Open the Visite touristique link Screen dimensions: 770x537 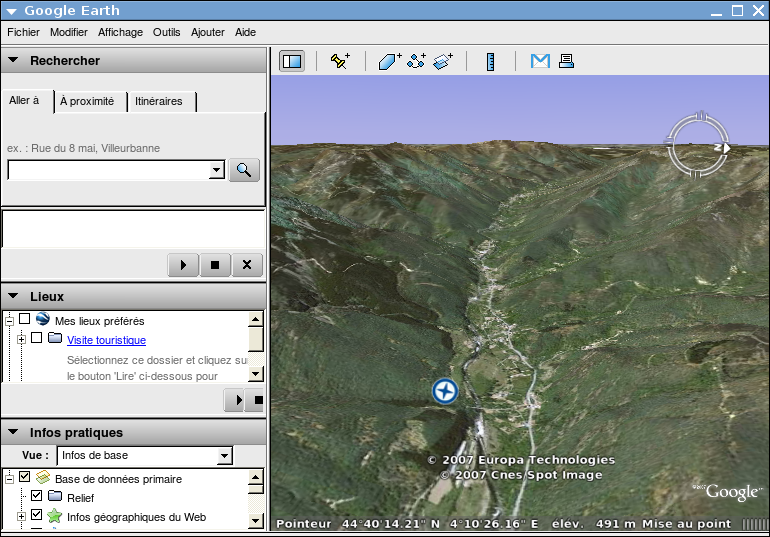(x=106, y=340)
